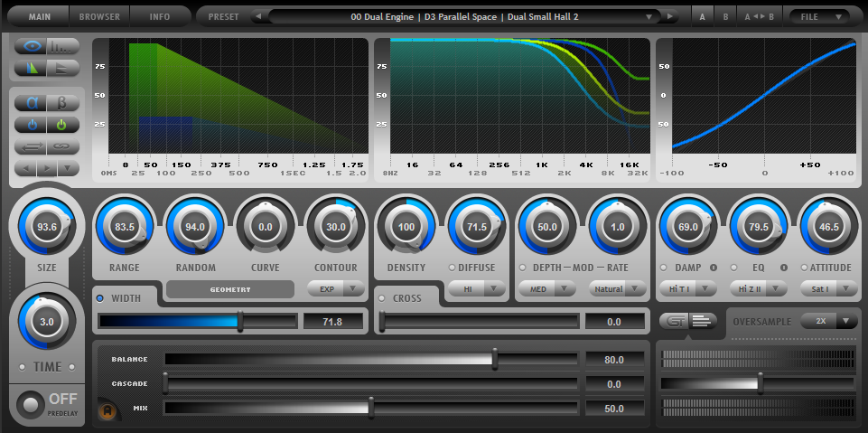Screen dimensions: 868x433
Task: Click the swap engines double-arrow icon
Action: pyautogui.click(x=31, y=146)
